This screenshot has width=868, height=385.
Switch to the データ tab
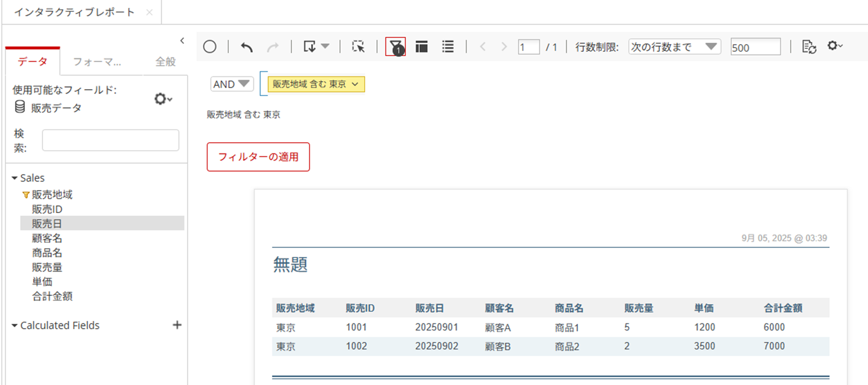pyautogui.click(x=32, y=61)
